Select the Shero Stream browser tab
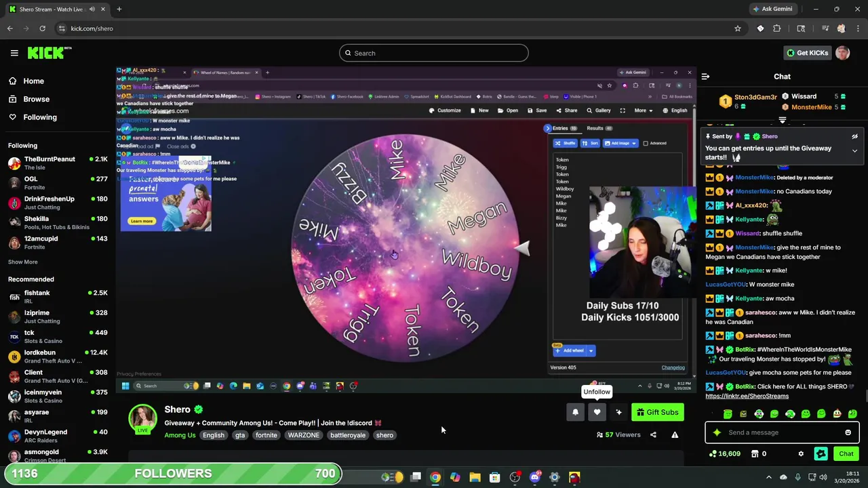This screenshot has width=868, height=488. [56, 9]
